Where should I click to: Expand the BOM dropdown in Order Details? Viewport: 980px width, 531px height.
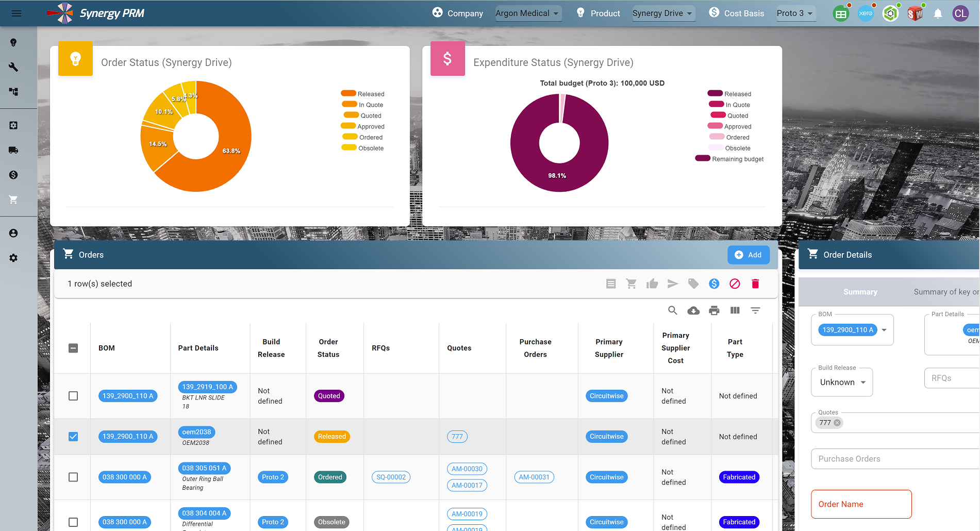click(884, 330)
